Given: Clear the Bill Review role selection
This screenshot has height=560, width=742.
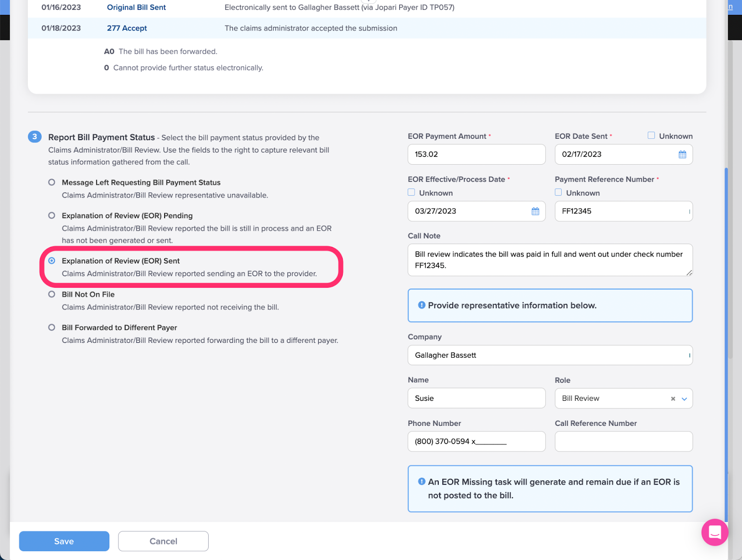Looking at the screenshot, I should [673, 399].
